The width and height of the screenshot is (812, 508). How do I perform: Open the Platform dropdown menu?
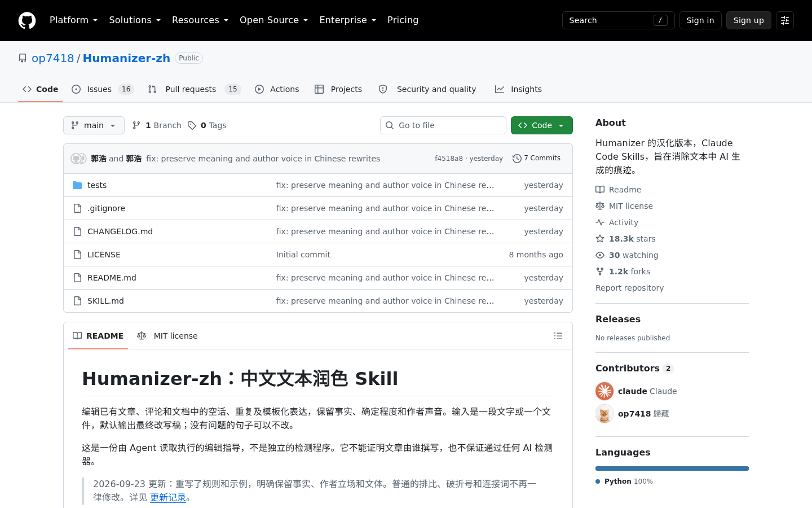[73, 20]
